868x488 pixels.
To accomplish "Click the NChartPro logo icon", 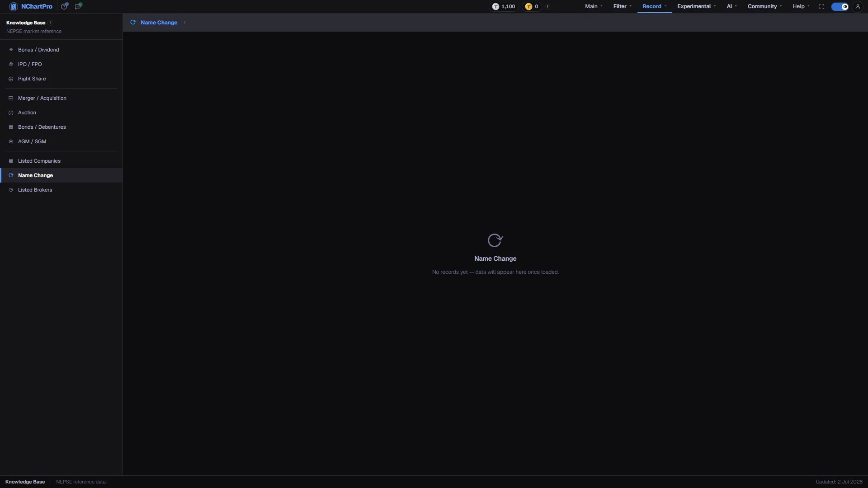I will point(13,6).
